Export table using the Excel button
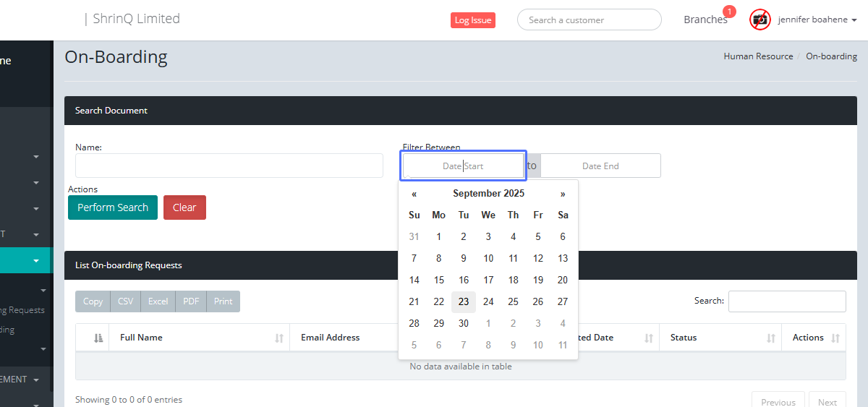The image size is (868, 407). point(158,301)
